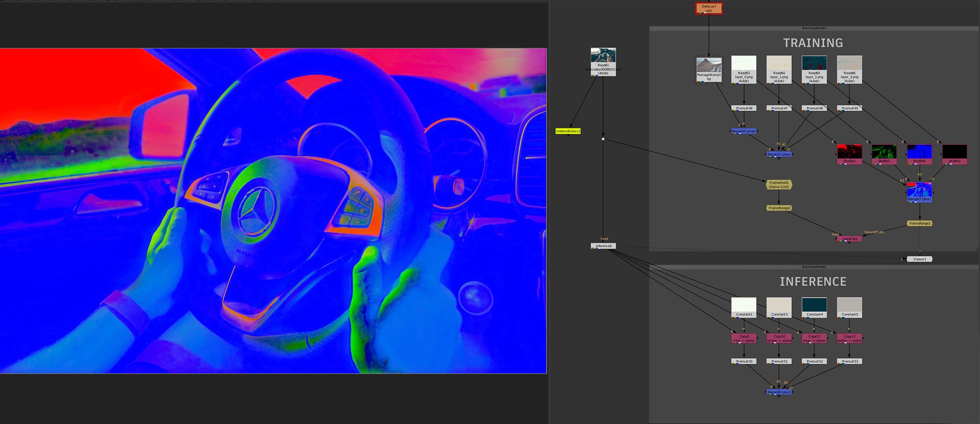Click the BackdropNode2 title bar
This screenshot has height=424, width=980.
coord(814,267)
